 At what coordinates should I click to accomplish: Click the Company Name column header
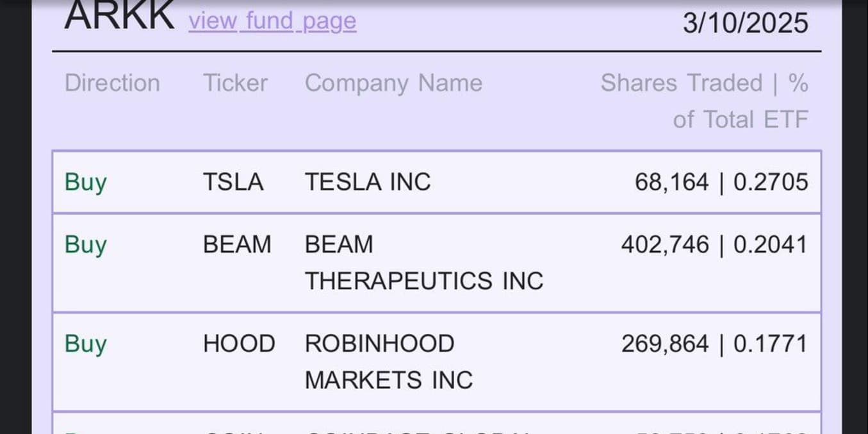pyautogui.click(x=393, y=83)
